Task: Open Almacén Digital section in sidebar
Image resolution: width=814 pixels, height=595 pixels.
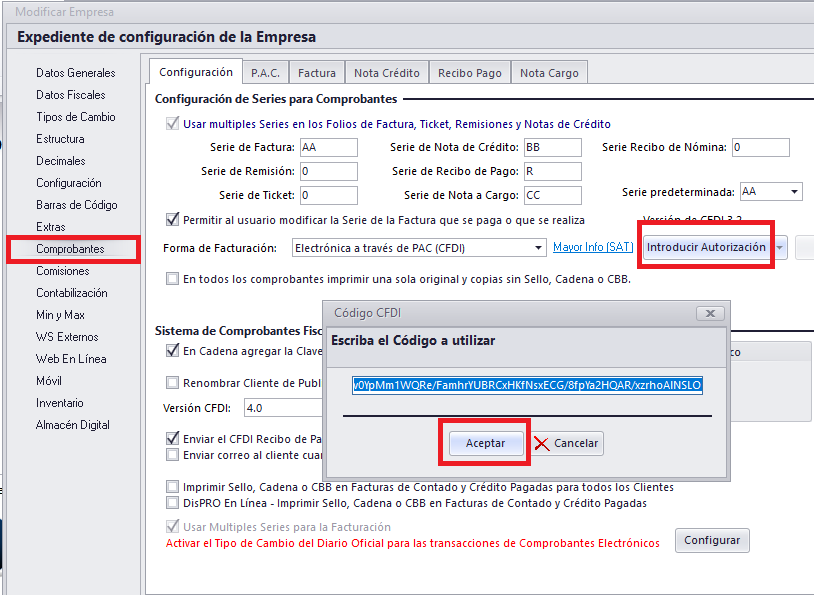Action: tap(73, 425)
